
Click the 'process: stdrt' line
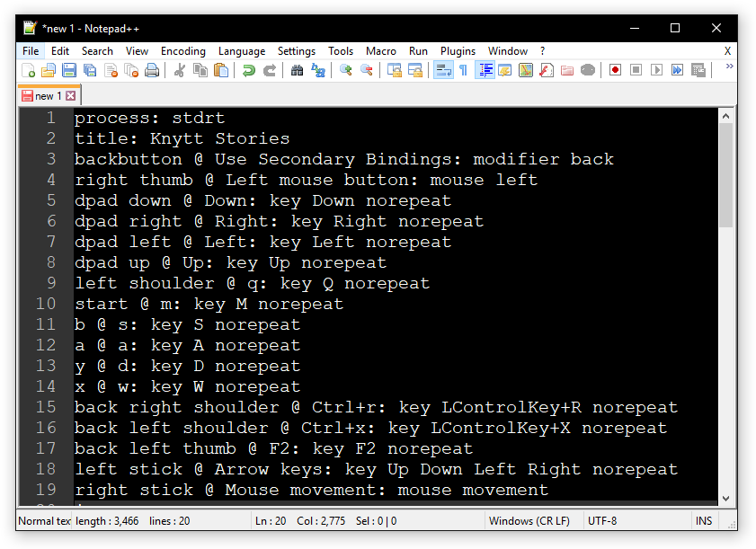coord(149,118)
